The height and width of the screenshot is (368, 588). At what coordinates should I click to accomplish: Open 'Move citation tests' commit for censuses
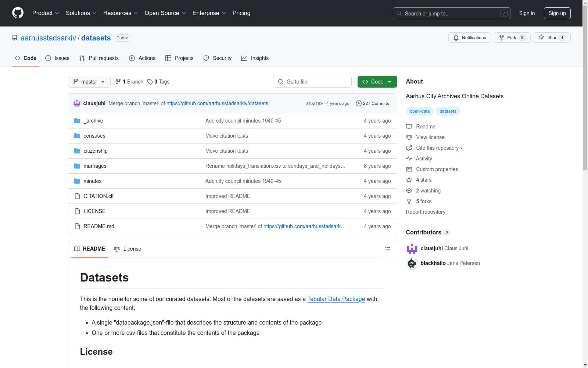coord(227,136)
